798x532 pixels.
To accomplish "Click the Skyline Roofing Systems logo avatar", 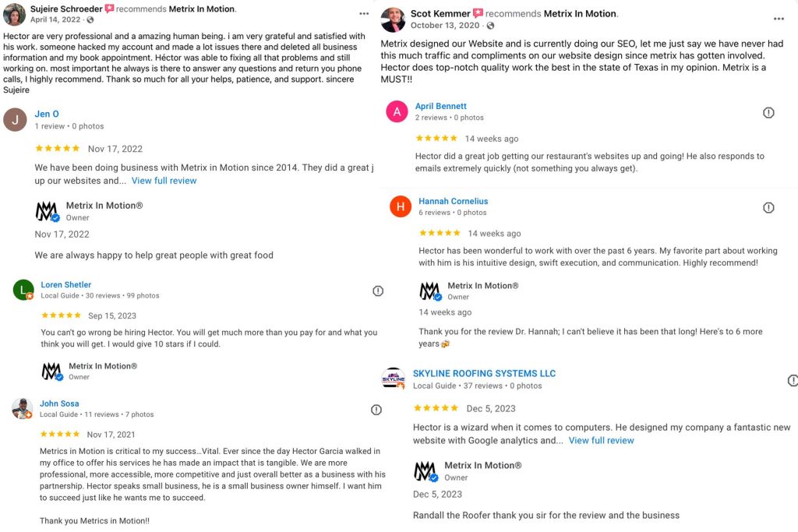I will (394, 379).
